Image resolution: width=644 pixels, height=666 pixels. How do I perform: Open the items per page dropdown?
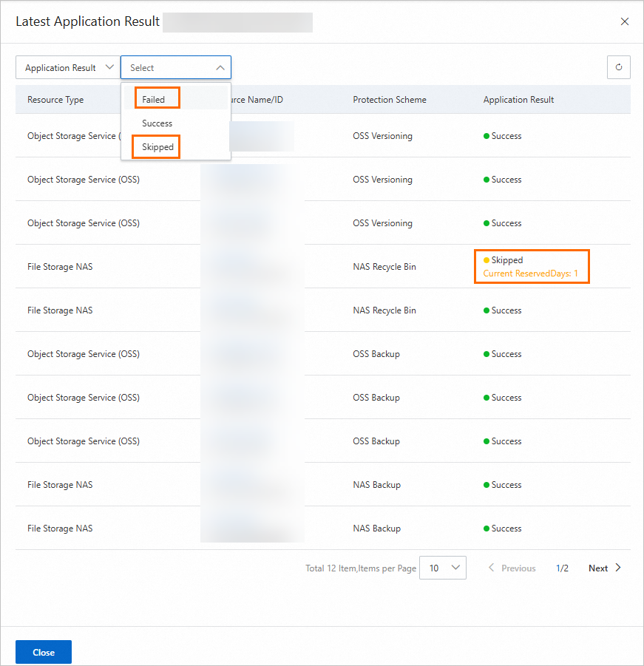443,568
